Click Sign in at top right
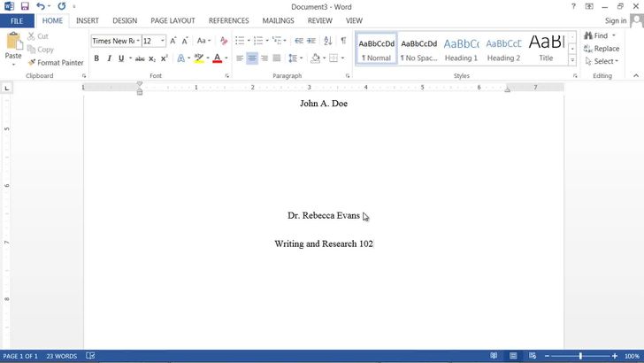The width and height of the screenshot is (644, 363). pos(616,20)
